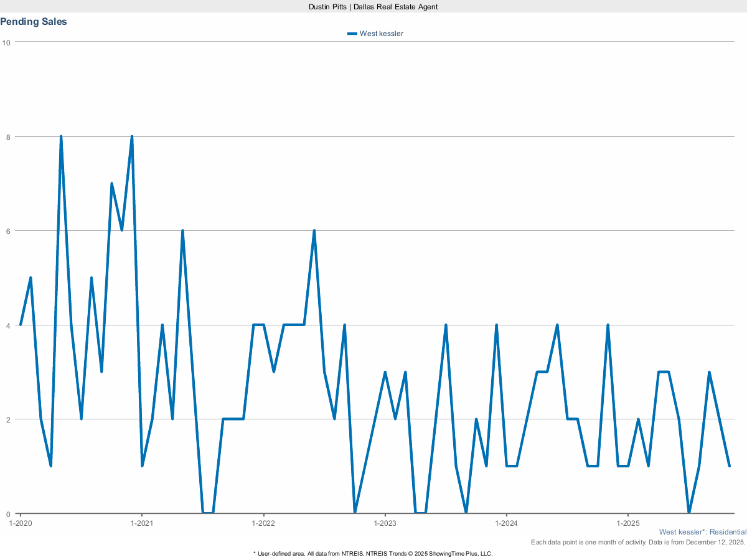Click the December 12, 2025 data note
747x560 pixels.
point(639,542)
